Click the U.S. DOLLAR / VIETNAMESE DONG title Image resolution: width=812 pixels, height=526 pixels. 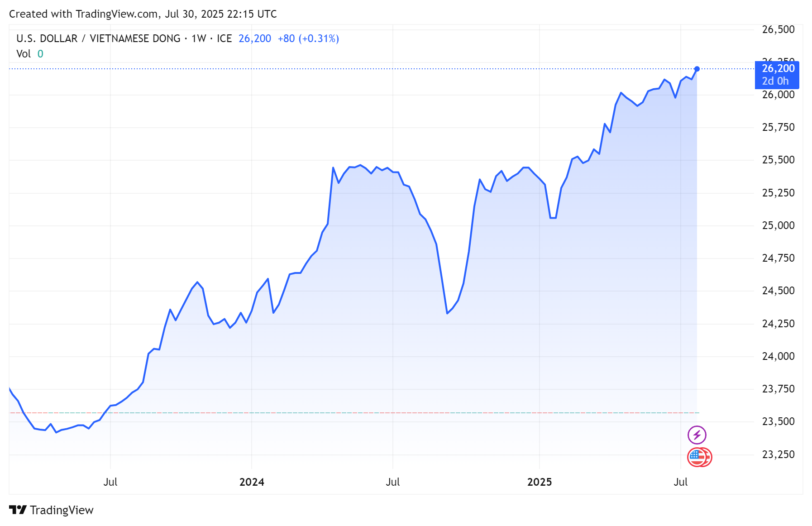(x=98, y=39)
